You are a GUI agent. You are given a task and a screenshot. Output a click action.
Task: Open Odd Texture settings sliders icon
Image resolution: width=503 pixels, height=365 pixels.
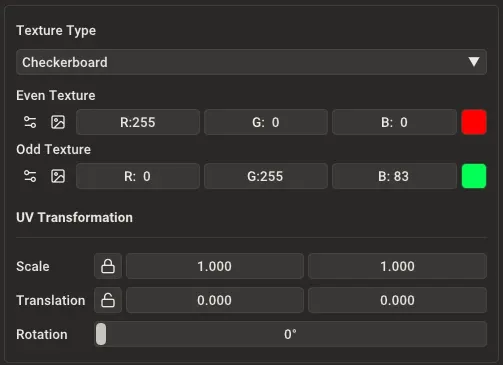[30, 176]
